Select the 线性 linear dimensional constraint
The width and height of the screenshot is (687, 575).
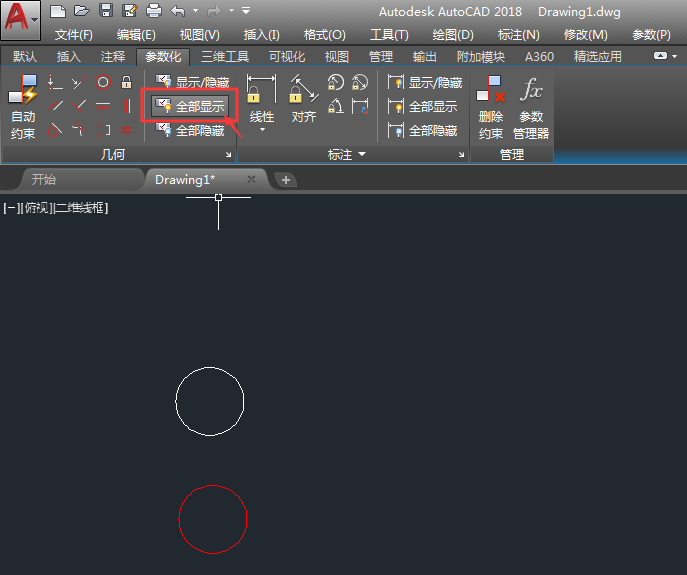[x=262, y=99]
